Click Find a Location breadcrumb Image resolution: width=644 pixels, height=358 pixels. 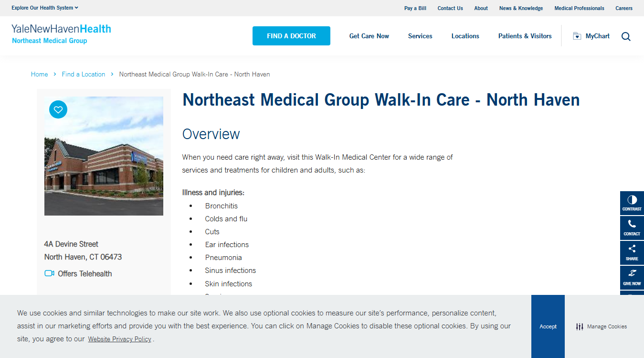pos(84,74)
